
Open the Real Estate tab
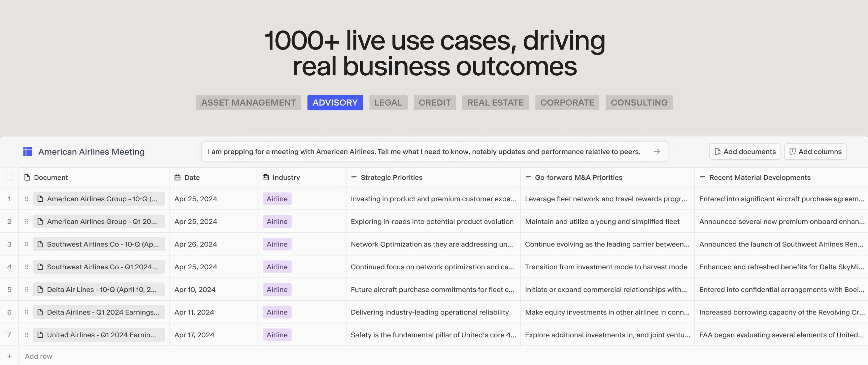(495, 102)
